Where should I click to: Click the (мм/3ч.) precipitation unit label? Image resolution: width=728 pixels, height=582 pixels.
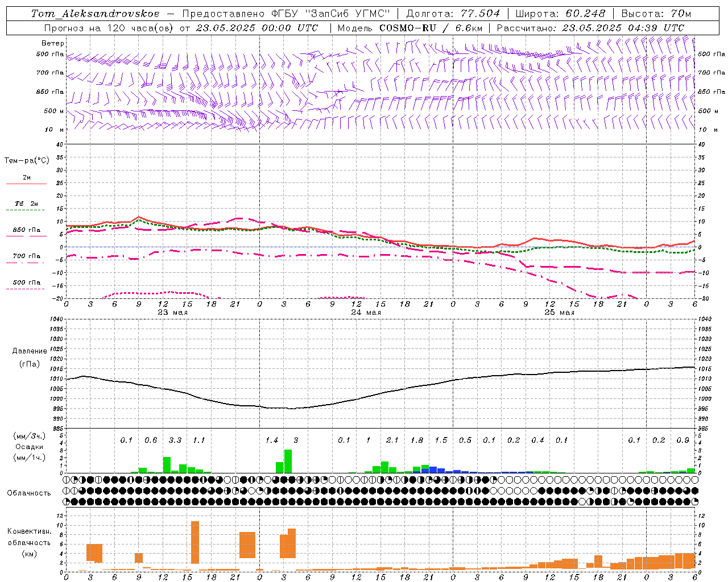[28, 436]
